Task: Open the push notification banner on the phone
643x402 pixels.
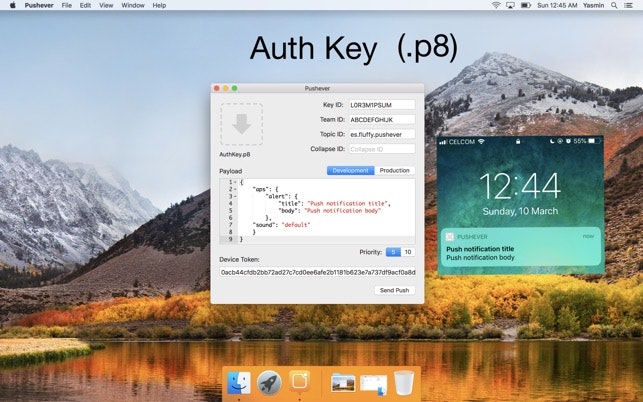Action: [520, 247]
